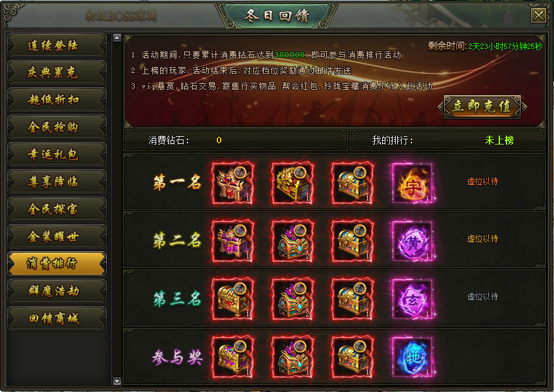This screenshot has height=392, width=554.
Task: Close the 冬日回馈 window
Action: 538,16
